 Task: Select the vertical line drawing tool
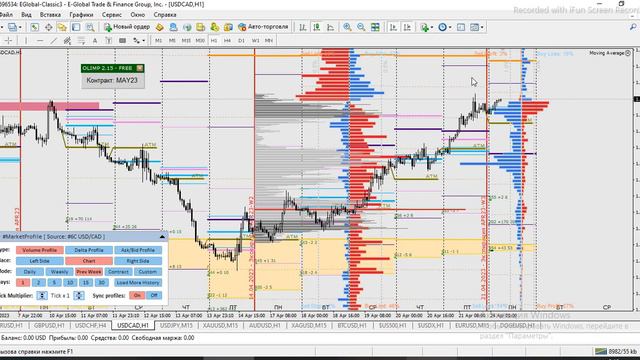pyautogui.click(x=26, y=40)
